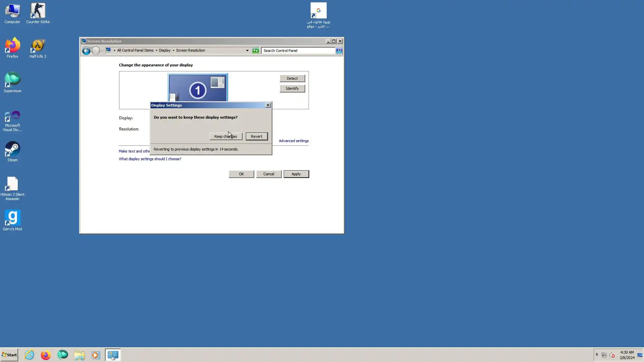Click the green refresh icon beside address bar
This screenshot has height=362, width=644.
(256, 51)
